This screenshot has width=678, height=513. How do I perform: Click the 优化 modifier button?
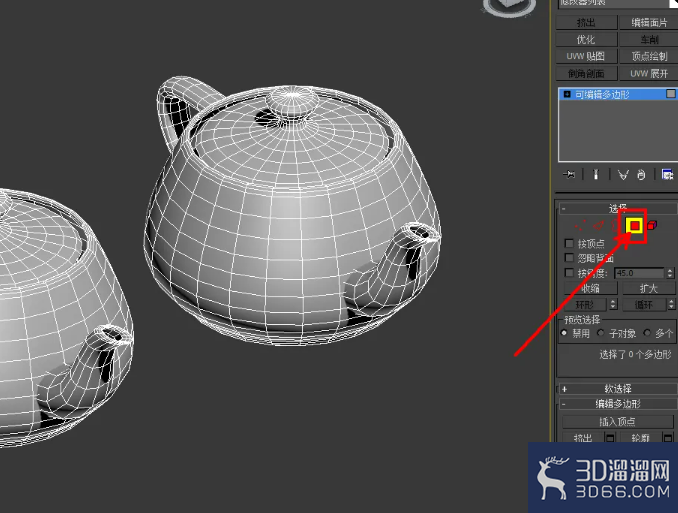tap(586, 39)
